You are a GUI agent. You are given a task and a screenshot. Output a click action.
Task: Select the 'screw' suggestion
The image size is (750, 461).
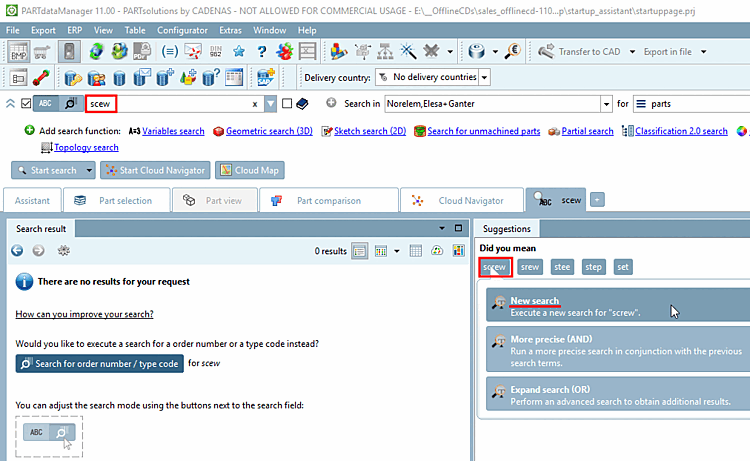[x=495, y=267]
